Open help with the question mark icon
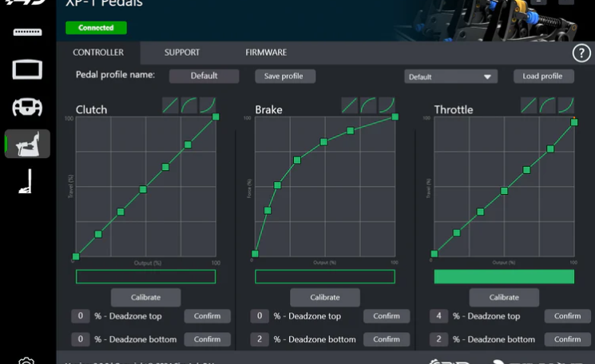Screen dimensions: 595x364 pyautogui.click(x=581, y=53)
